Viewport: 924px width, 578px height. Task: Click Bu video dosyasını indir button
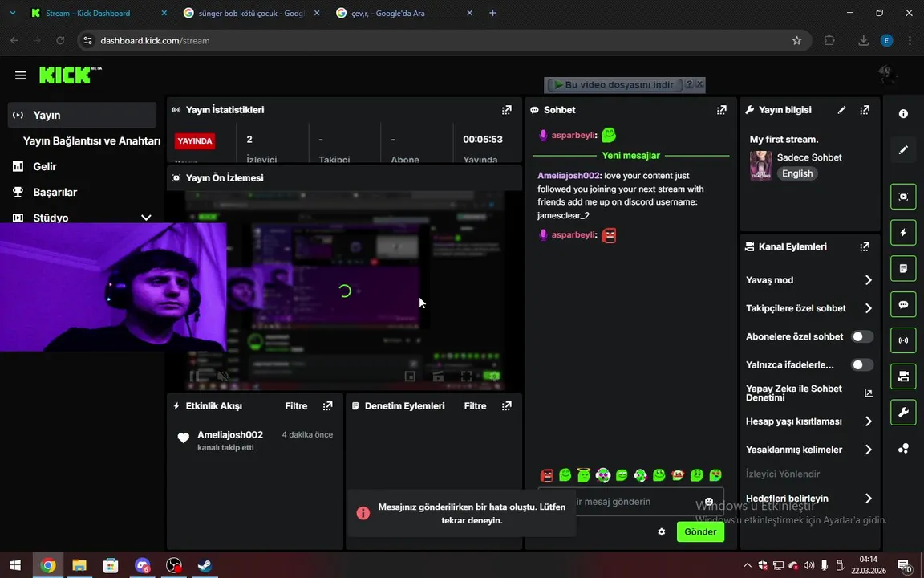[x=614, y=85]
